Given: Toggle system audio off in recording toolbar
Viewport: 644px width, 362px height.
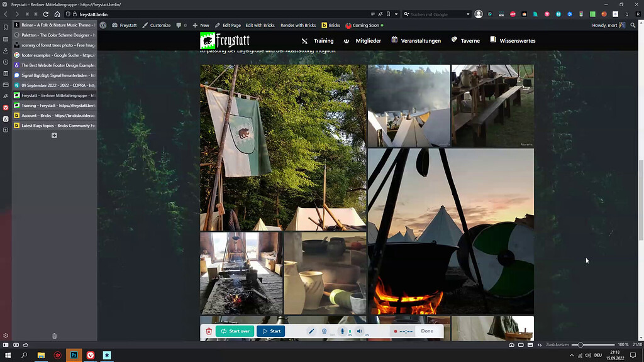Looking at the screenshot, I should [360, 330].
